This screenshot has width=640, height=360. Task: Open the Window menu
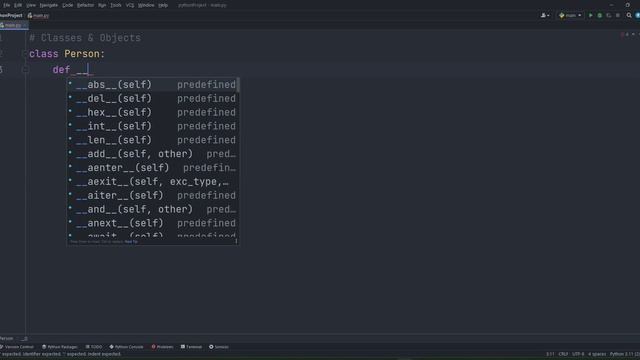coord(146,5)
